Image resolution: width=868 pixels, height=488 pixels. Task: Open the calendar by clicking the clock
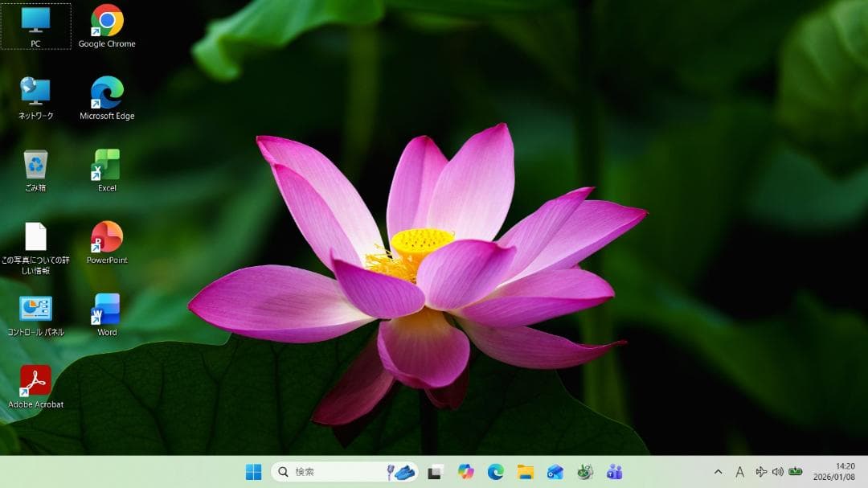(836, 473)
